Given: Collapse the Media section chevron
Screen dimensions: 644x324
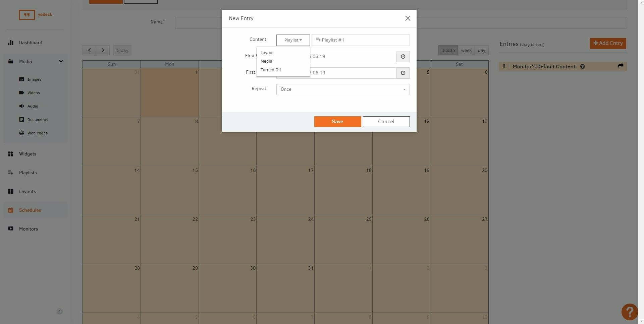Looking at the screenshot, I should click(61, 61).
